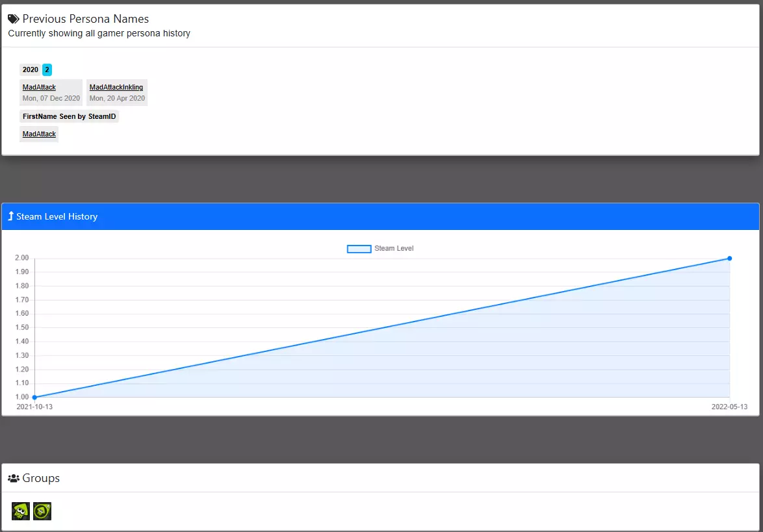Open the MadAttack name dated 07 Dec 2020
Viewport: 763px width, 532px height.
pyautogui.click(x=39, y=87)
